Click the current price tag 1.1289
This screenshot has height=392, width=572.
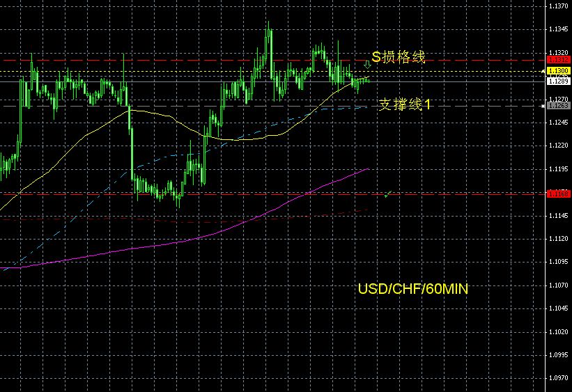click(x=558, y=81)
